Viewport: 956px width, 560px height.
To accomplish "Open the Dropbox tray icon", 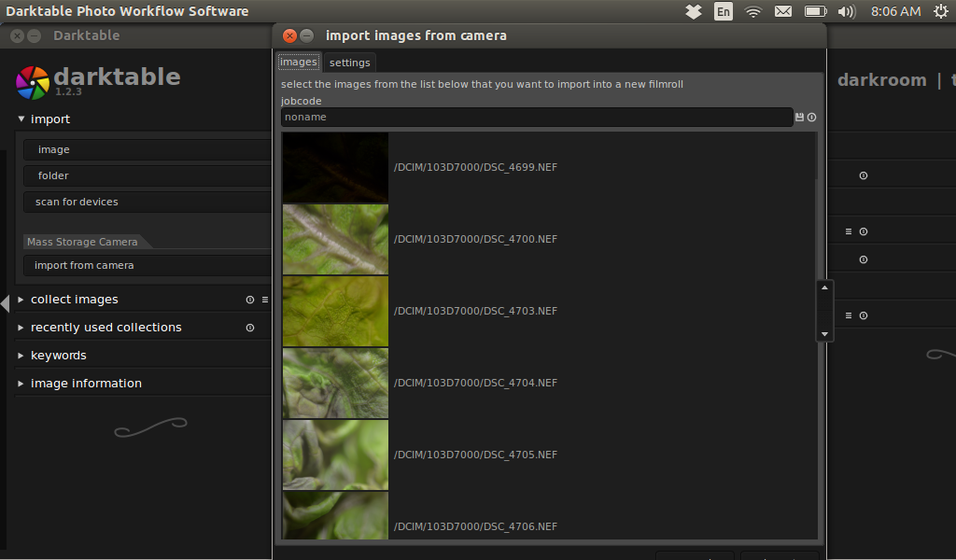I will click(x=693, y=12).
